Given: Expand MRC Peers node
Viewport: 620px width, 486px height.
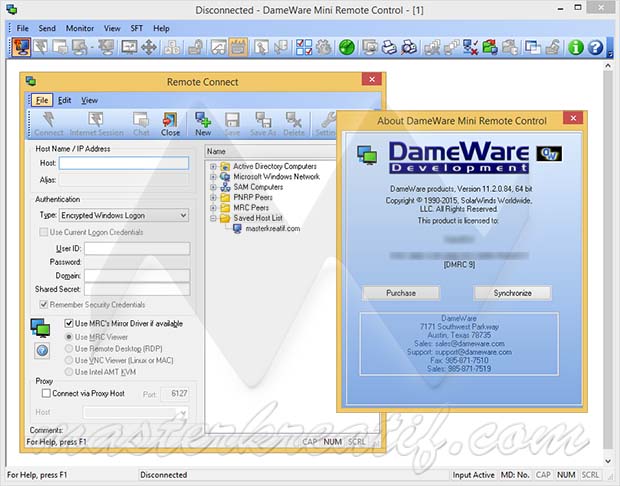Looking at the screenshot, I should [213, 208].
